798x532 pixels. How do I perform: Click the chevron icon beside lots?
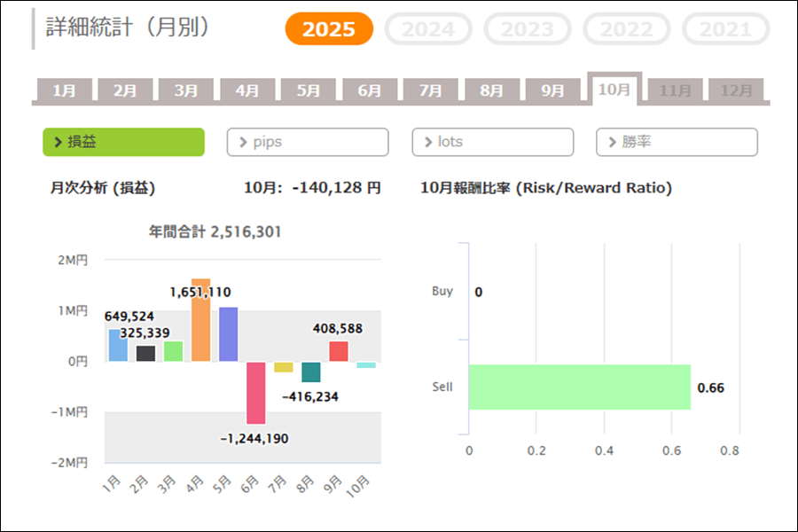coord(428,142)
